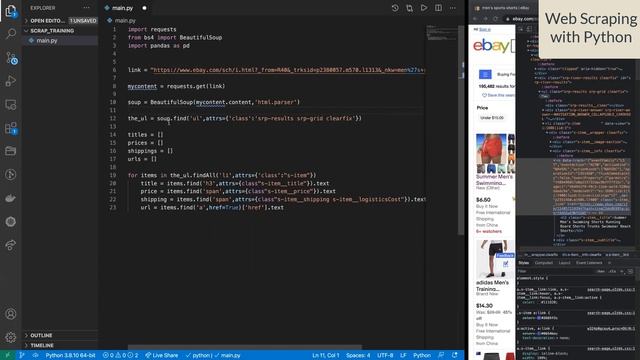Click the feedback icon in status bar

pos(441,355)
